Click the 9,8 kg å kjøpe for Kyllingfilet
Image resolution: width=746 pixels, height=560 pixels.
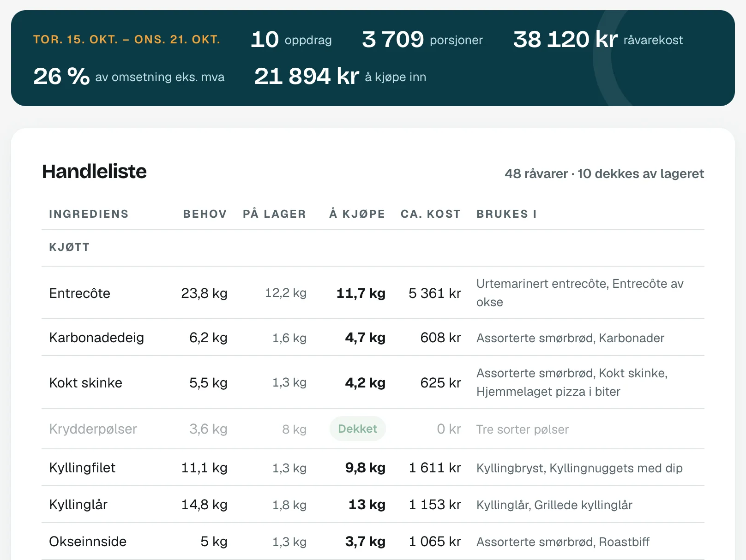pyautogui.click(x=365, y=468)
